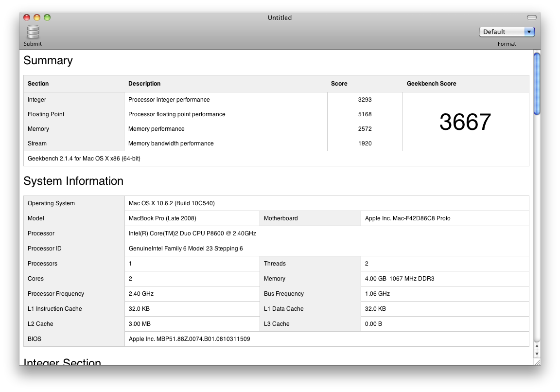Click the '3.00 MB' L2 Cache value
This screenshot has width=560, height=392.
140,324
